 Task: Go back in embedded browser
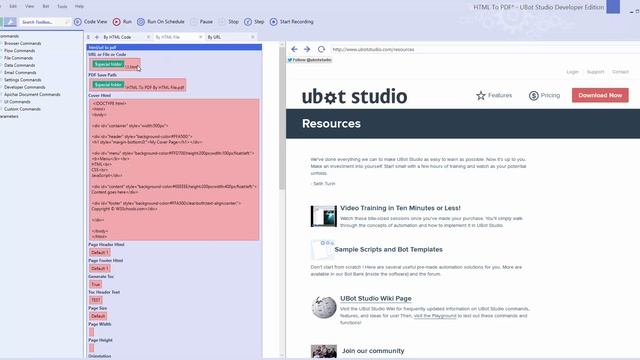[x=294, y=49]
